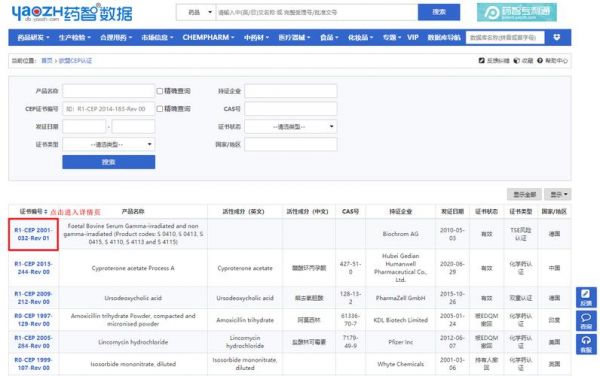The width and height of the screenshot is (600, 376).
Task: Go to 首页 breadcrumb link
Action: pyautogui.click(x=47, y=60)
